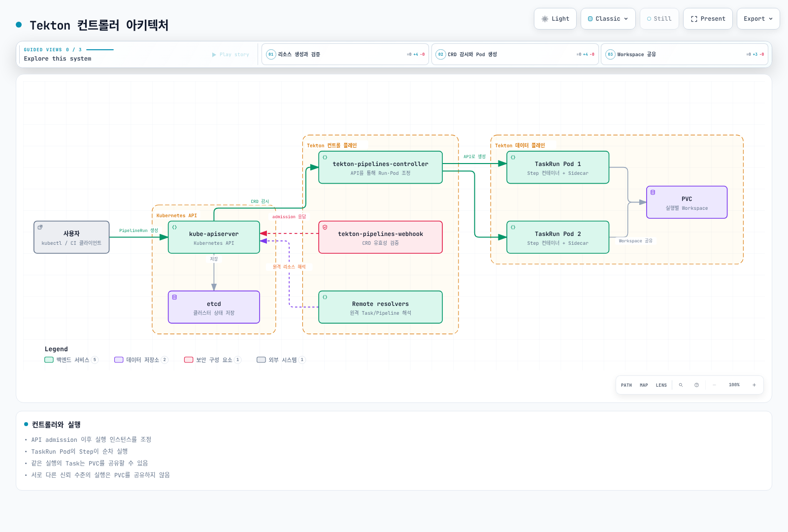Select the kube-apiserver node
This screenshot has height=532, width=788.
click(x=214, y=237)
